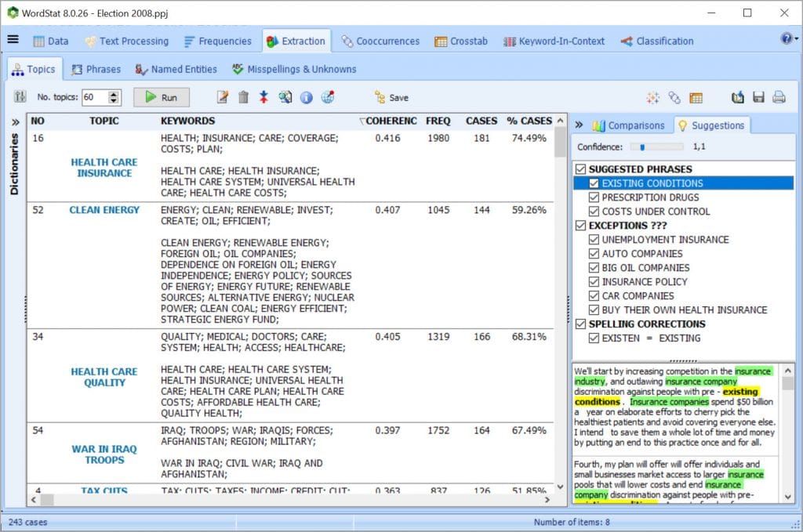This screenshot has width=803, height=532.
Task: Click the print icon in toolbar
Action: click(779, 97)
